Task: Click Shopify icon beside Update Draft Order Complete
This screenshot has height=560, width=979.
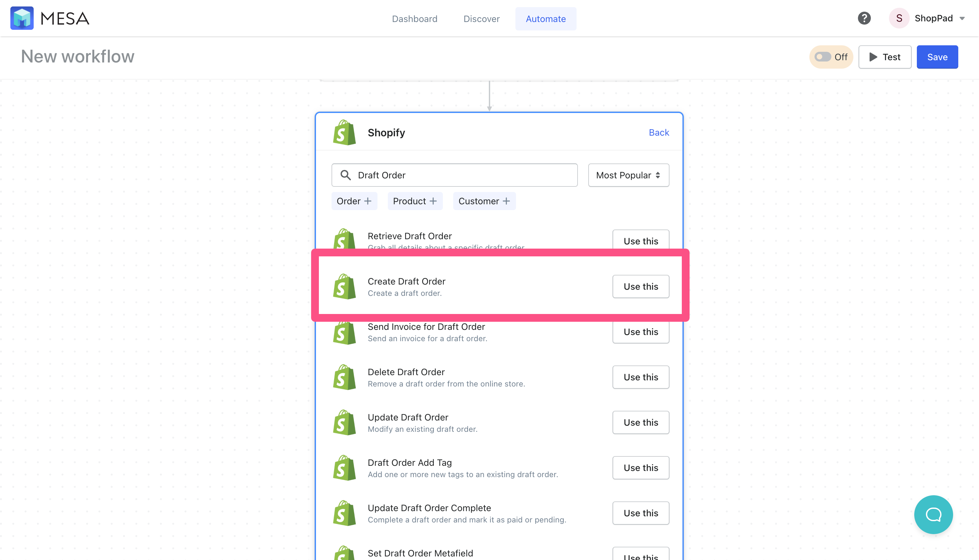Action: [x=344, y=513]
